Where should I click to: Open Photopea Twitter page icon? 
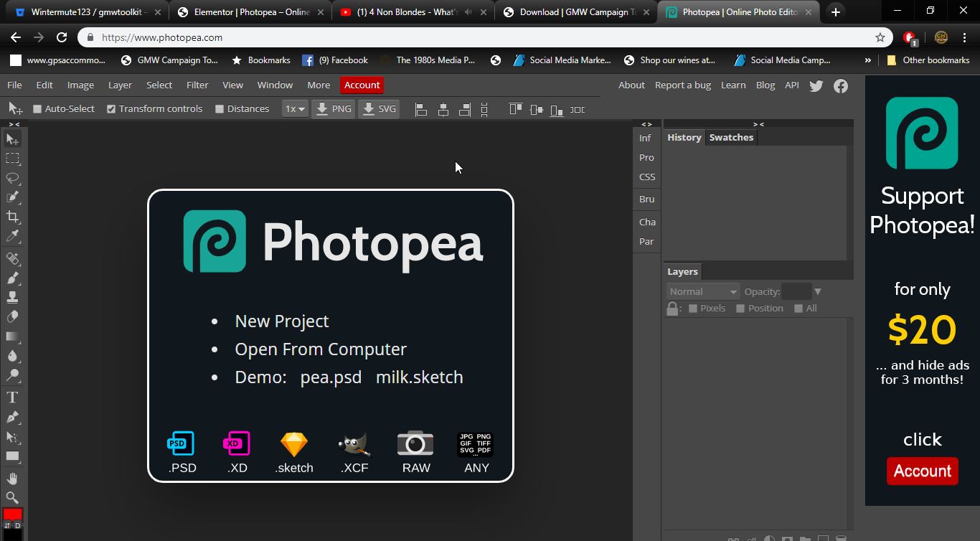click(816, 85)
